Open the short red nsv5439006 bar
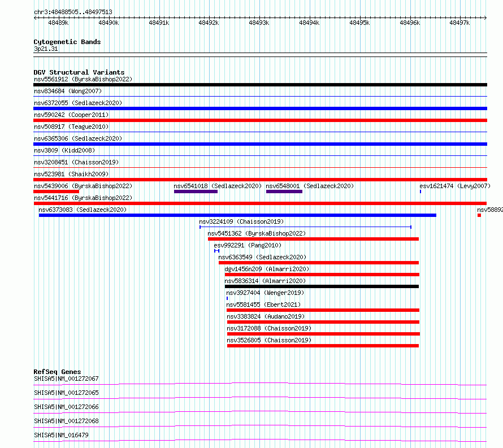The width and height of the screenshot is (503, 448). point(56,192)
